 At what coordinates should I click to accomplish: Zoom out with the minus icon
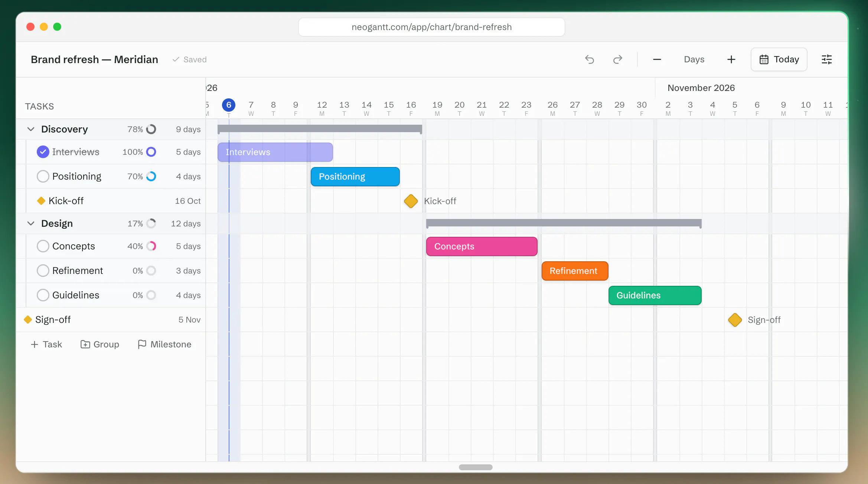657,59
